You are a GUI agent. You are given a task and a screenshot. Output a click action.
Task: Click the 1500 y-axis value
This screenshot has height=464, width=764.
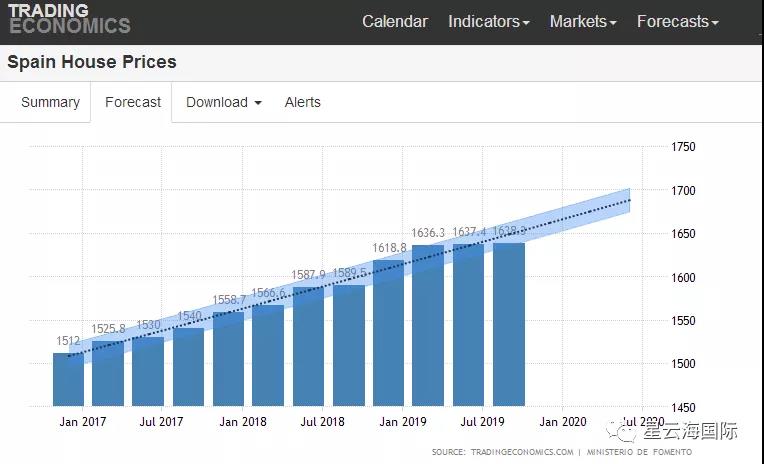tap(683, 364)
